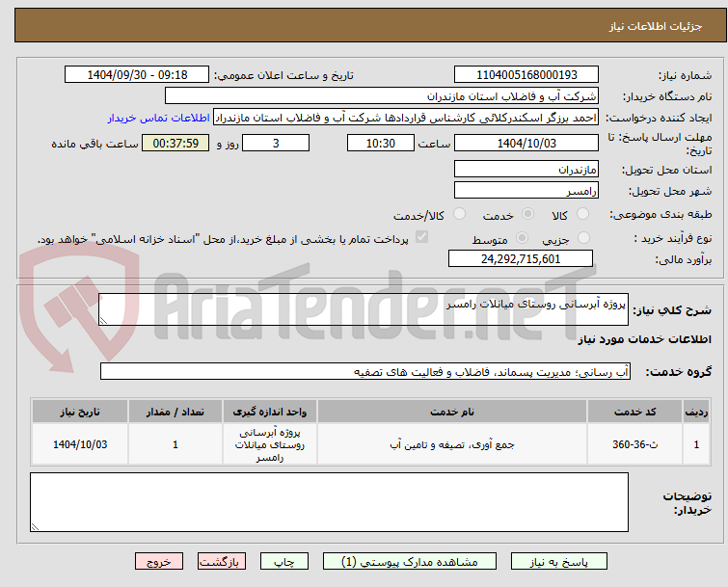Click the general description text area
This screenshot has width=728, height=587.
click(x=364, y=309)
